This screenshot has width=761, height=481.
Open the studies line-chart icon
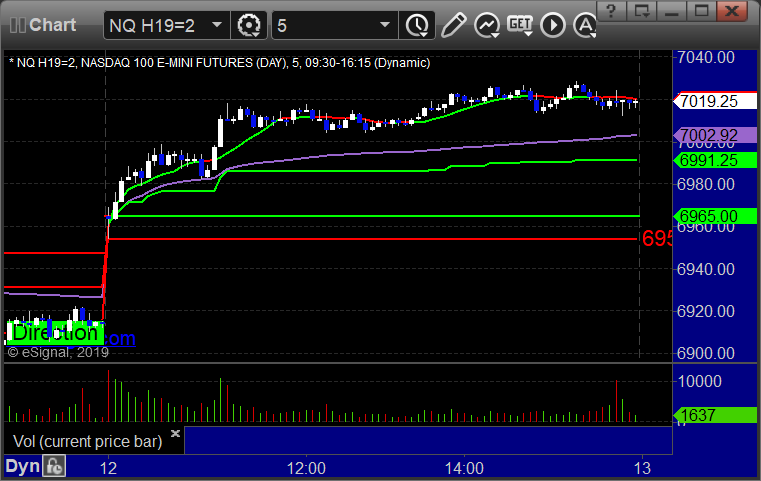click(487, 25)
